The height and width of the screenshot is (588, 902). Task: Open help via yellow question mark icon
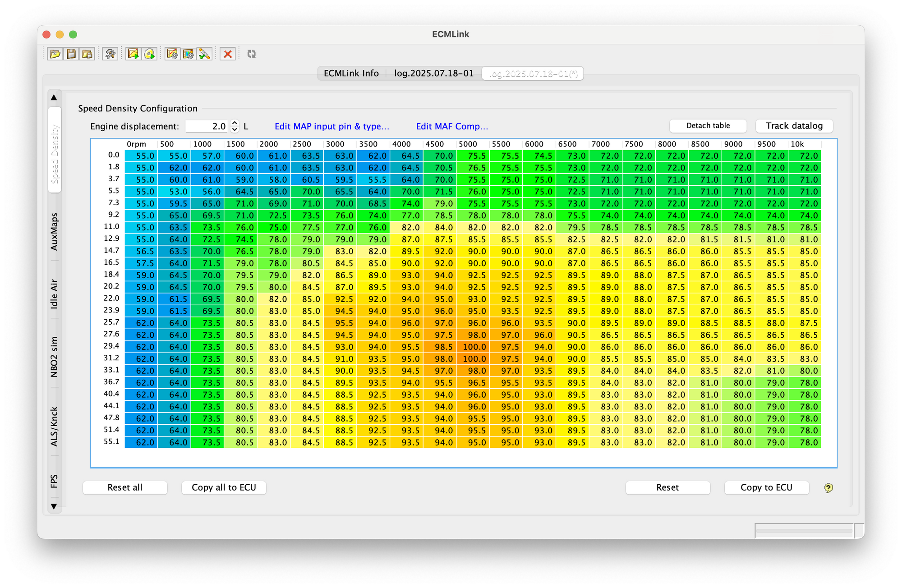pyautogui.click(x=828, y=488)
